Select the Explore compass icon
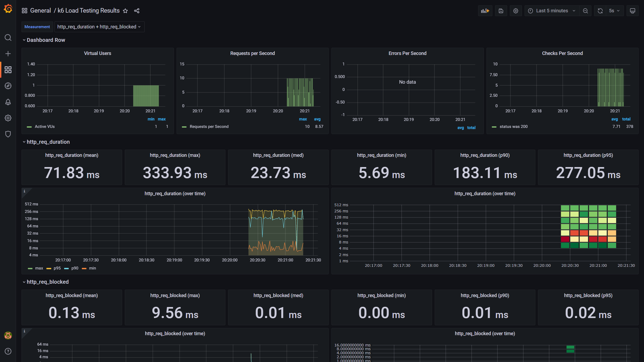 [x=8, y=86]
